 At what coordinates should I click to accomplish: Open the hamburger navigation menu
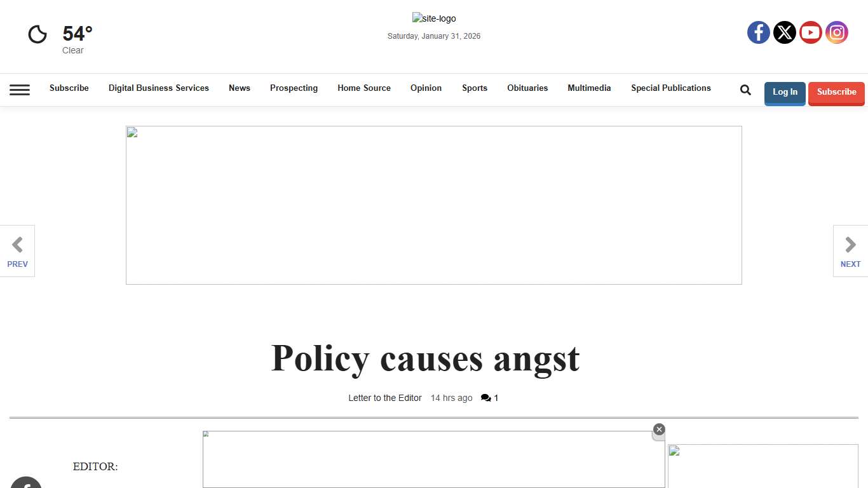[x=20, y=90]
